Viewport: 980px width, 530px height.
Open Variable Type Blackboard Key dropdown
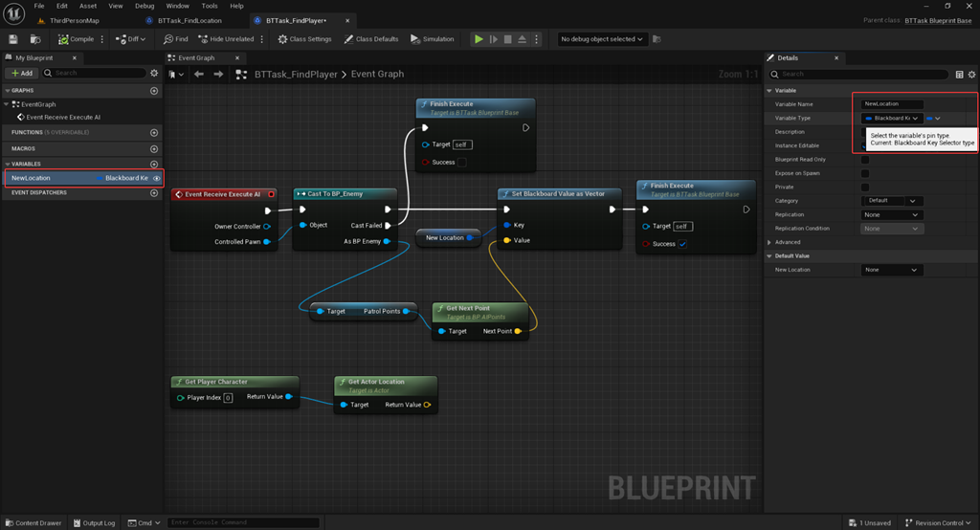pyautogui.click(x=892, y=118)
